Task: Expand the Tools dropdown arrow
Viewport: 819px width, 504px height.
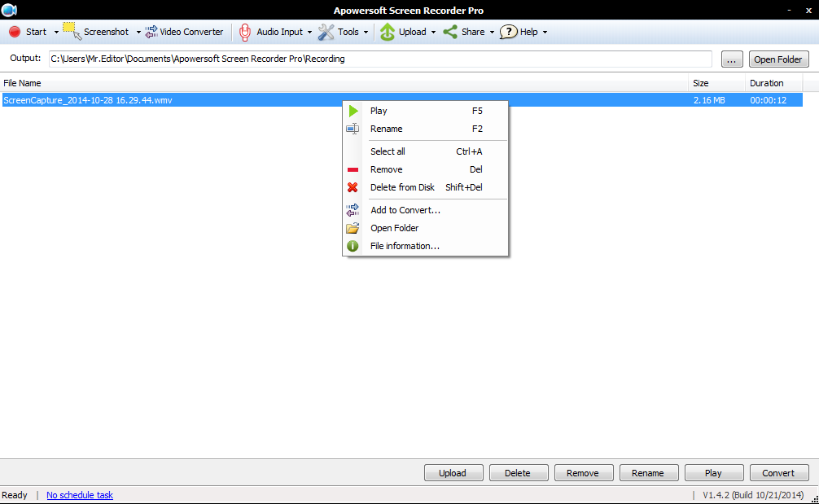Action: [366, 33]
